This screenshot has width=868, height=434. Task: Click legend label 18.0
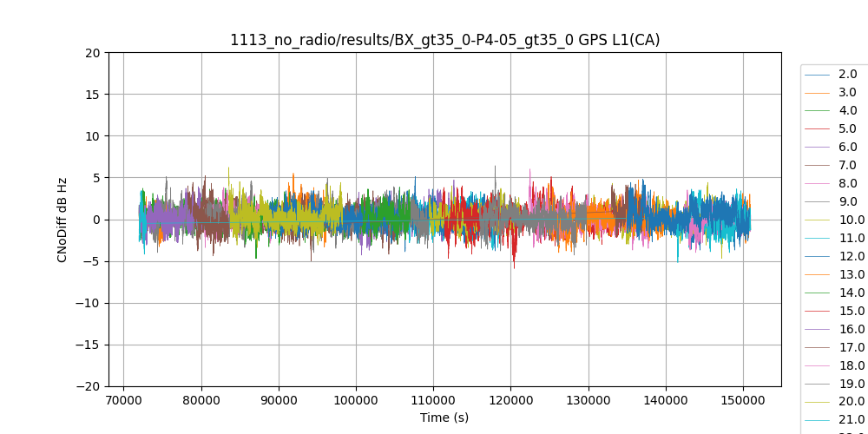click(x=851, y=366)
